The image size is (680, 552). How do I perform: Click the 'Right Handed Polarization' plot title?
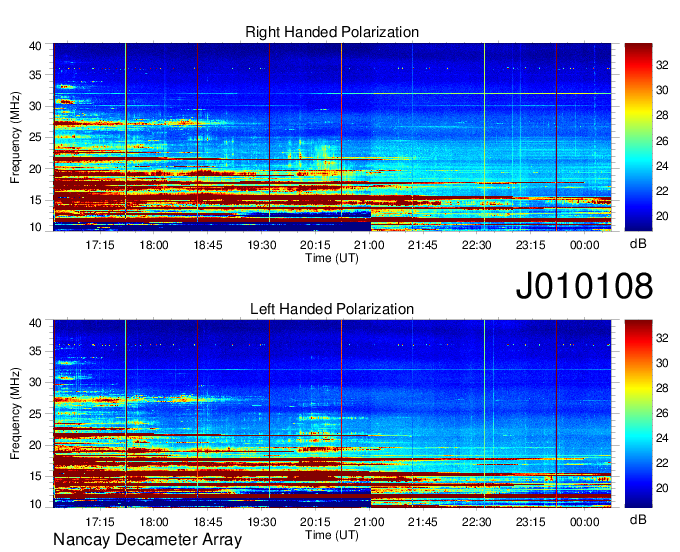tap(332, 32)
